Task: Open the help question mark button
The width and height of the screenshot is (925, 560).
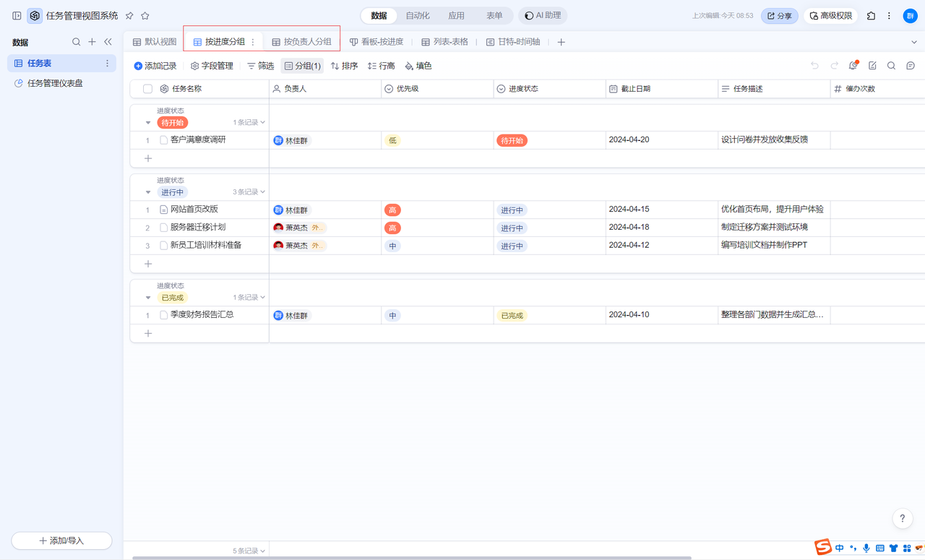Action: (x=902, y=518)
